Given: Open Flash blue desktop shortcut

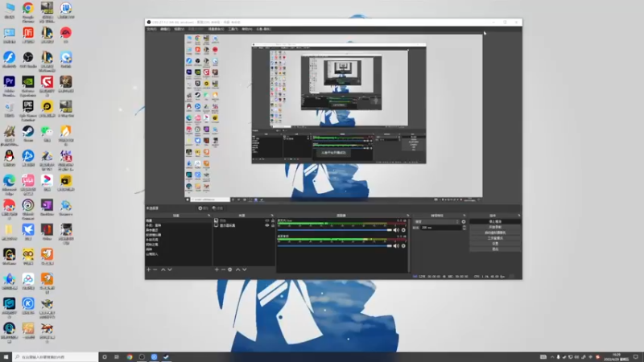Looking at the screenshot, I should [x=9, y=60].
